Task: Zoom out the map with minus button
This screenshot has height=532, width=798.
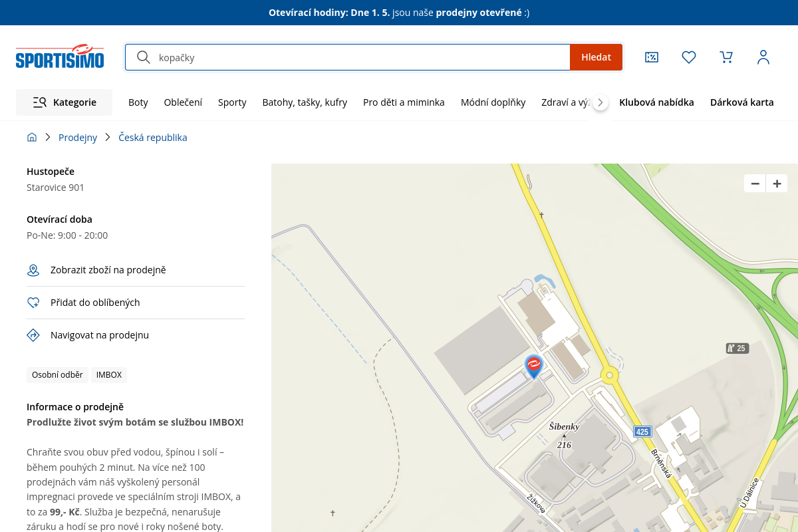Action: tap(755, 184)
